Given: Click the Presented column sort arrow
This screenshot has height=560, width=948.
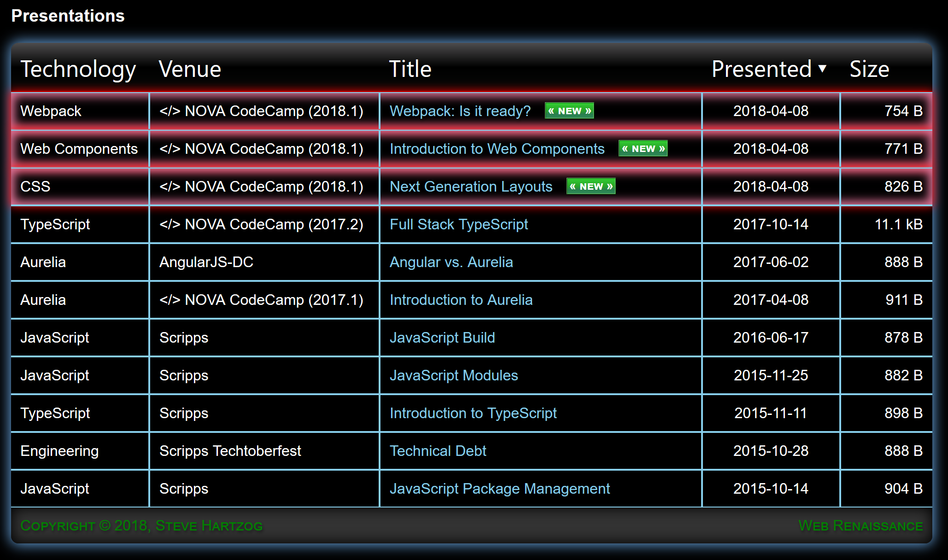Looking at the screenshot, I should tap(822, 69).
